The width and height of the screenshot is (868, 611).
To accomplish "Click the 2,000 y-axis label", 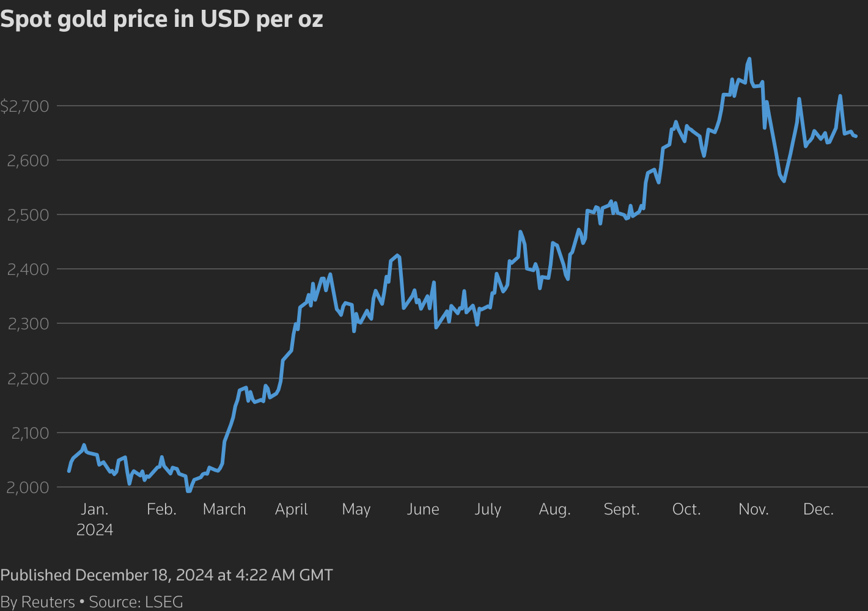I will tap(28, 488).
